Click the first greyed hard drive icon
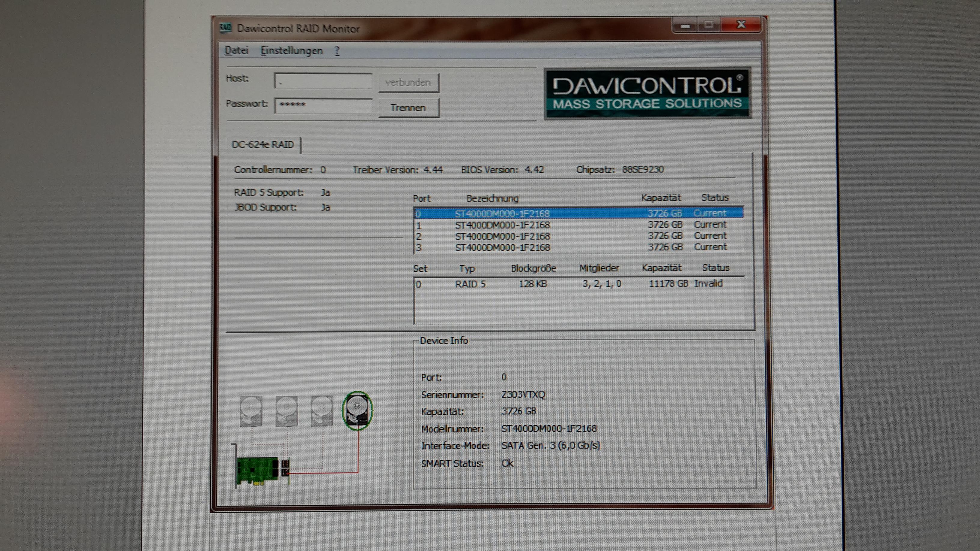Screen dimensions: 980x551 pyautogui.click(x=251, y=411)
